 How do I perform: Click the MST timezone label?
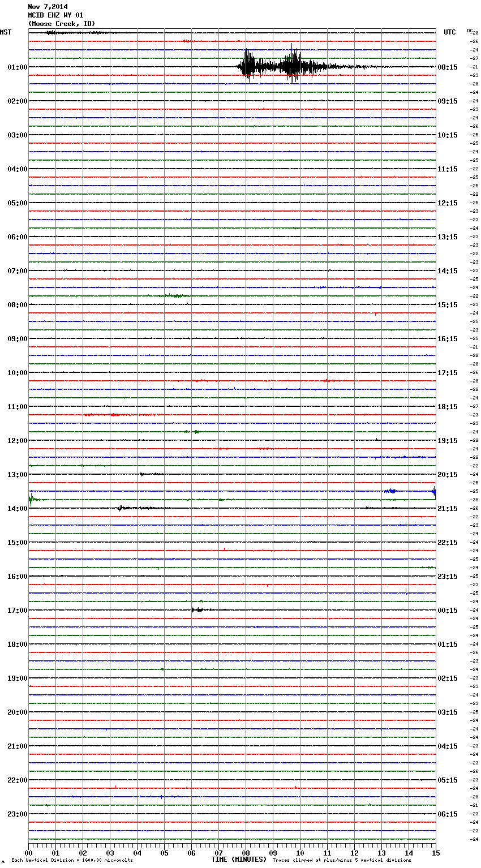(x=6, y=32)
